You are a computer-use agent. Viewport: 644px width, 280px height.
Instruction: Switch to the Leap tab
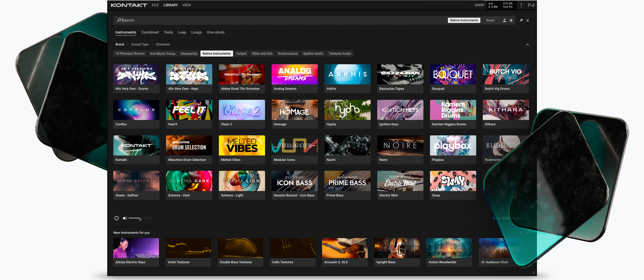(182, 32)
